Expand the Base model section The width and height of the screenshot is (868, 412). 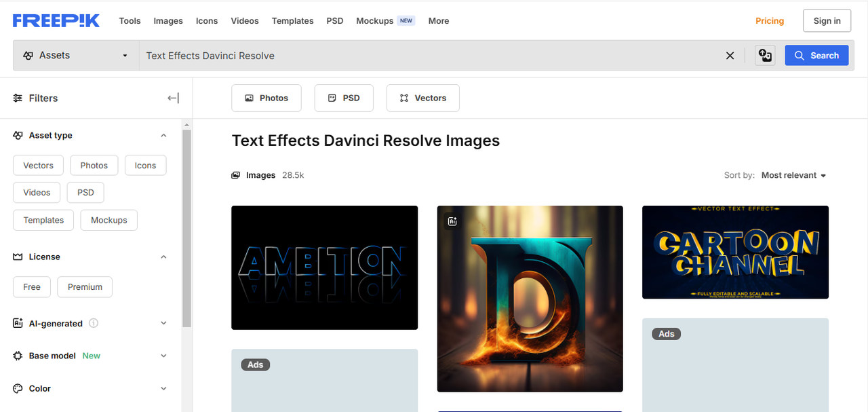tap(163, 356)
